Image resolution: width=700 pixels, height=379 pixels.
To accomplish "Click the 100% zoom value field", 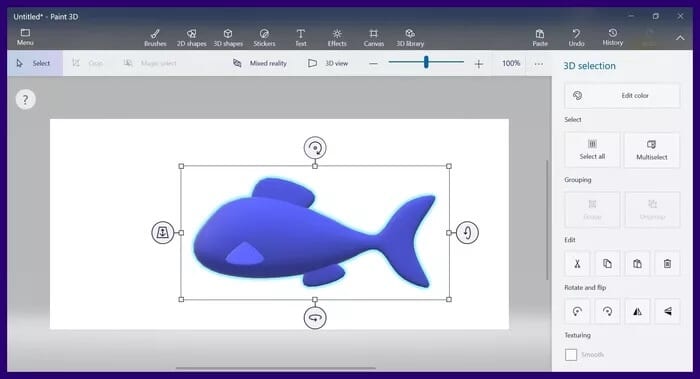I will click(x=511, y=63).
